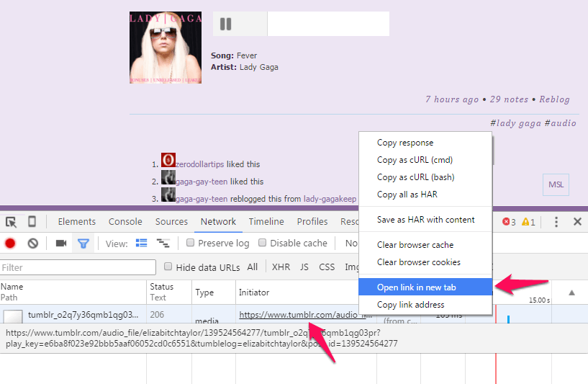This screenshot has width=588, height=384.
Task: Click the timeline sort arrow
Action: 571,293
